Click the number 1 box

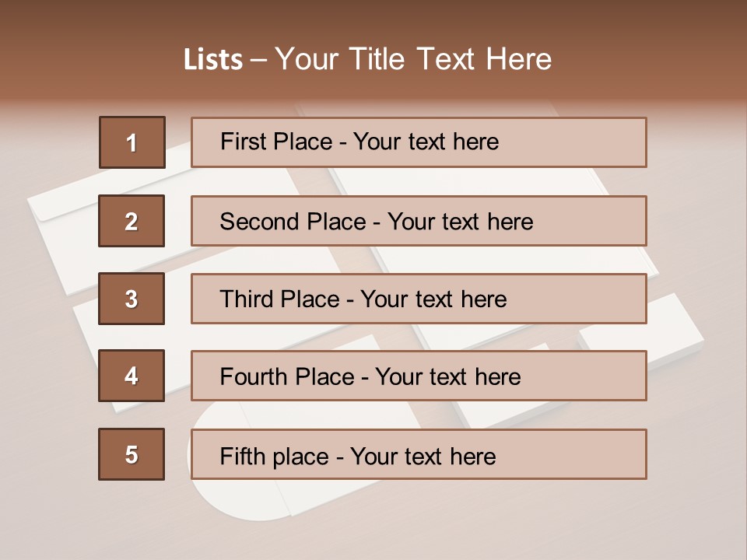pyautogui.click(x=132, y=142)
